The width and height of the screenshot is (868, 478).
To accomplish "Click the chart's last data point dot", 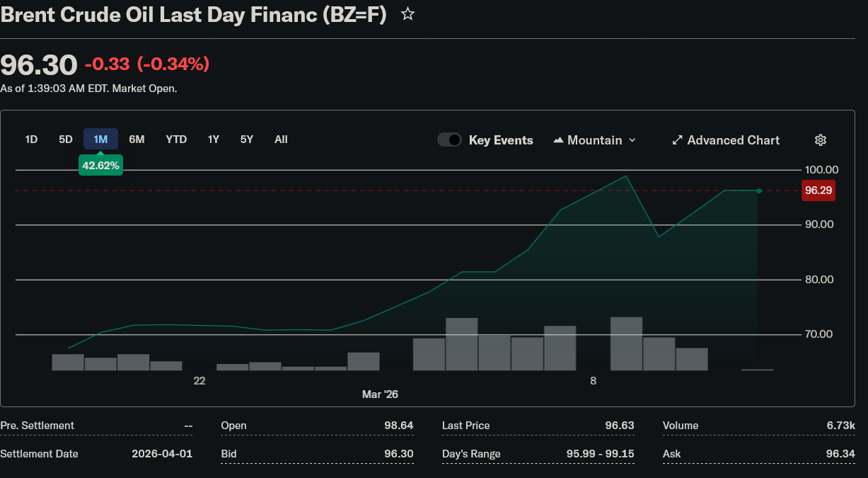I will click(758, 191).
